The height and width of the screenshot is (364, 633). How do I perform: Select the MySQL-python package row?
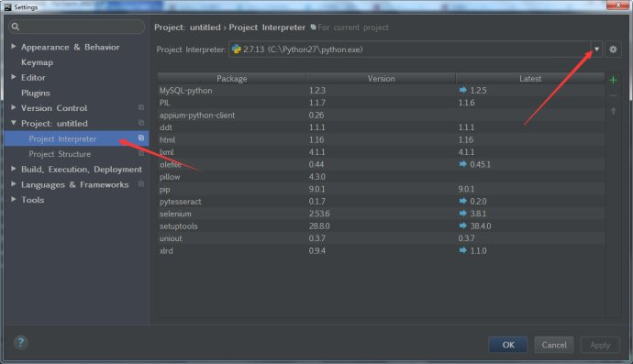(x=381, y=90)
